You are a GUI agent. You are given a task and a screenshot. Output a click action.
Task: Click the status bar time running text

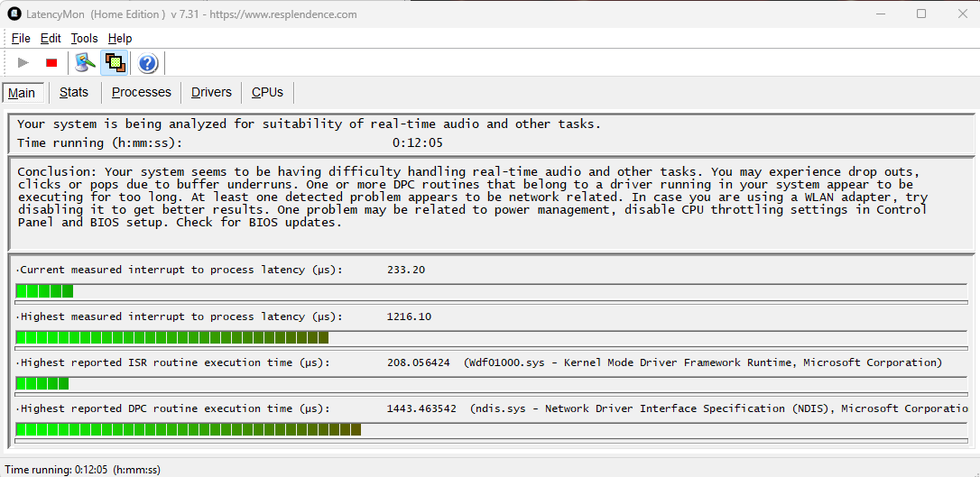click(82, 469)
